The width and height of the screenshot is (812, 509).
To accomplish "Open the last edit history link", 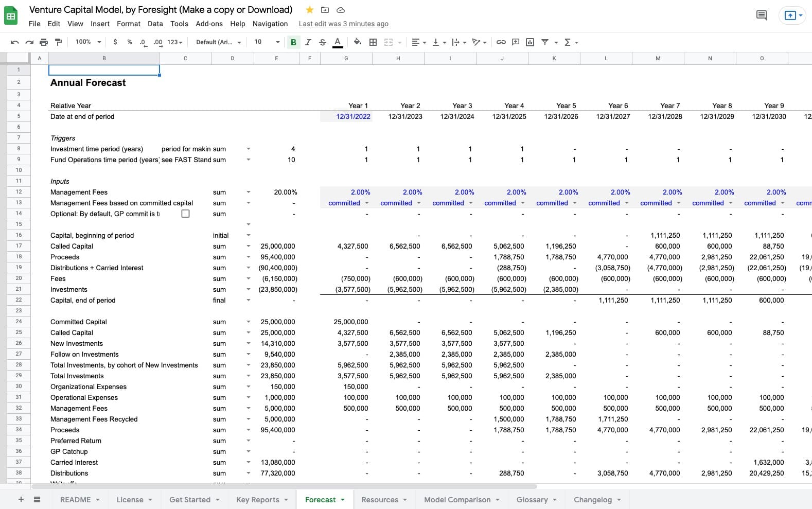I will click(x=343, y=24).
